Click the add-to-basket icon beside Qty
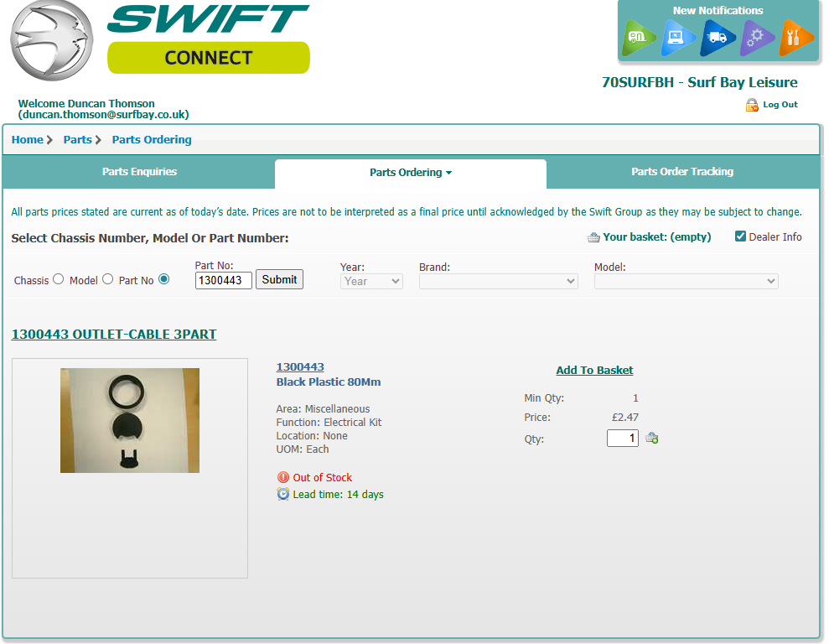The width and height of the screenshot is (829, 644). tap(652, 438)
